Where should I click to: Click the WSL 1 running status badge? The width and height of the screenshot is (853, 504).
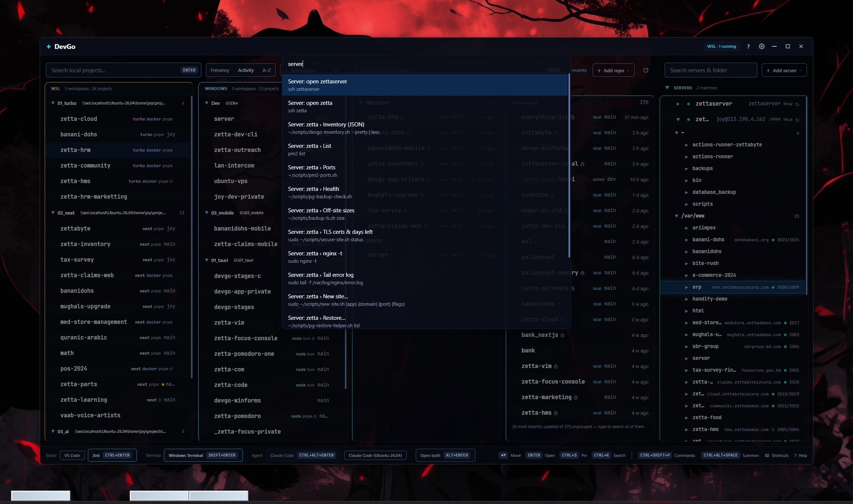721,46
